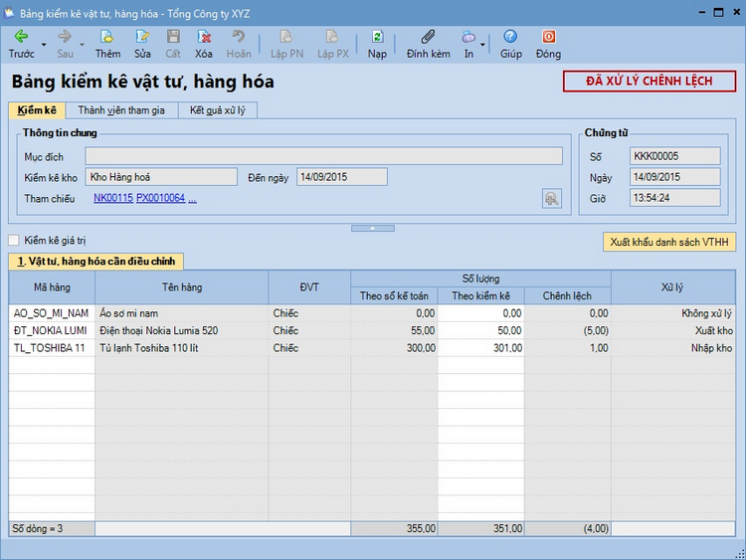Open Giúp help icon
Image resolution: width=746 pixels, height=560 pixels.
click(x=510, y=37)
